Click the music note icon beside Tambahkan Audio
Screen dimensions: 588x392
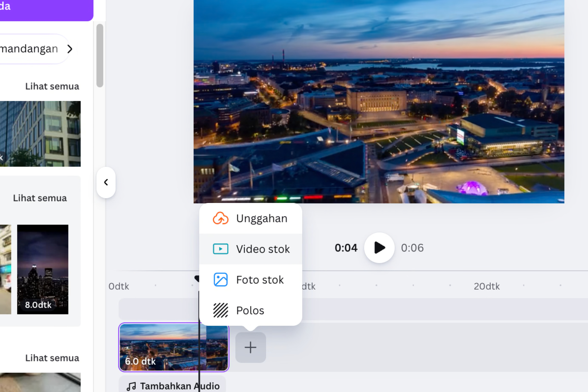coord(131,386)
